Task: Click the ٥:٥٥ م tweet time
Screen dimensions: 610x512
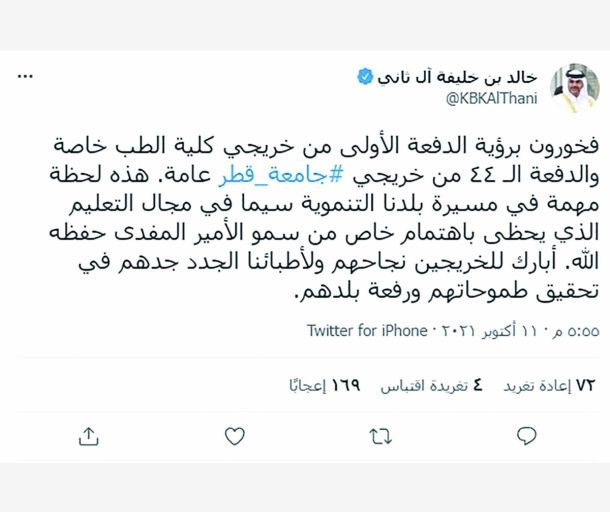Action: click(x=578, y=330)
